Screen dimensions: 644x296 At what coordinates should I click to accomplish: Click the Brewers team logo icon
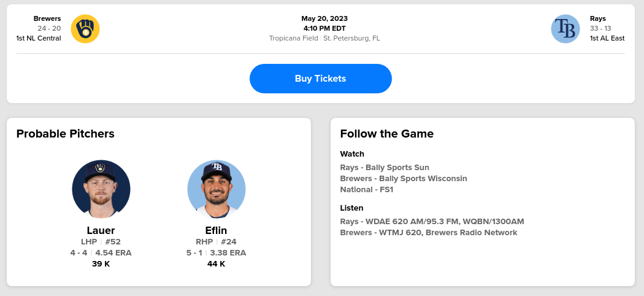coord(85,29)
